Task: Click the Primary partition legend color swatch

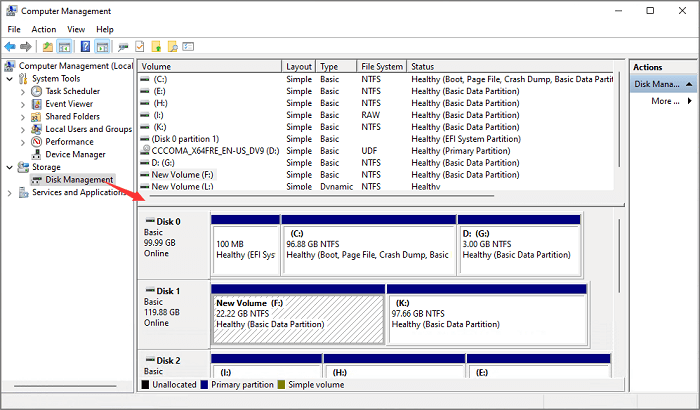Action: coord(205,384)
